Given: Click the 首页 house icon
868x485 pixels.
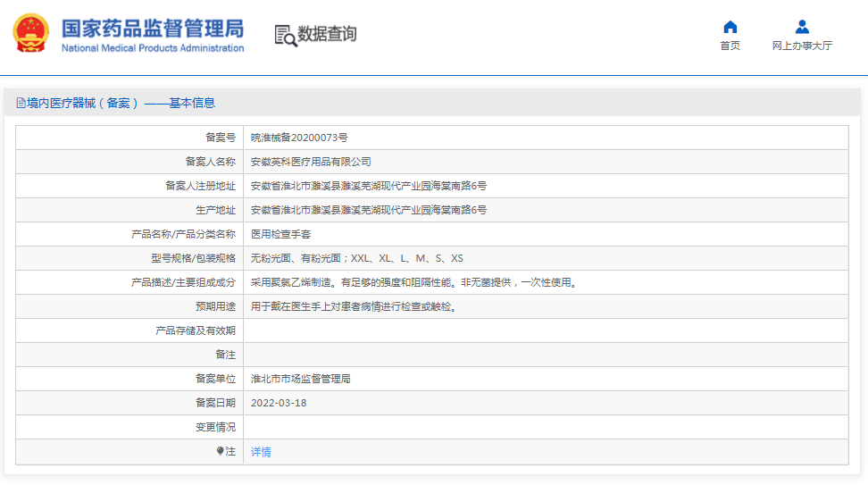Looking at the screenshot, I should (x=730, y=27).
